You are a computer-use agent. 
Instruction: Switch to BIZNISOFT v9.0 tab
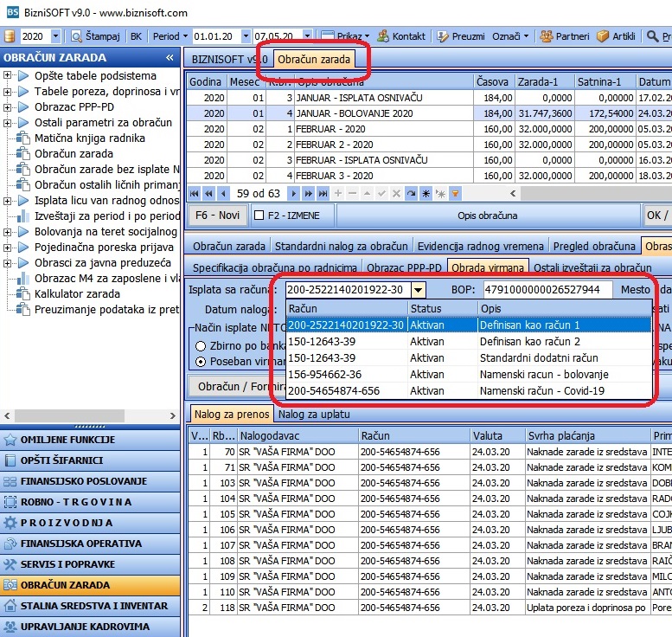coord(230,59)
